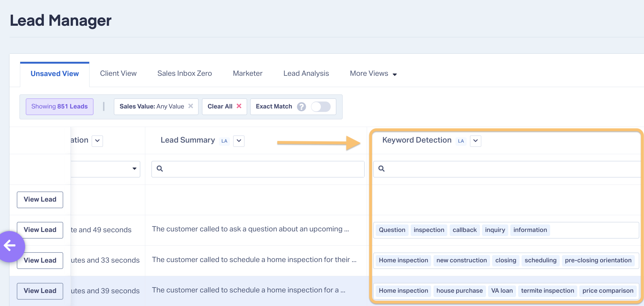Switch to the Unsaved View tab

(x=55, y=74)
